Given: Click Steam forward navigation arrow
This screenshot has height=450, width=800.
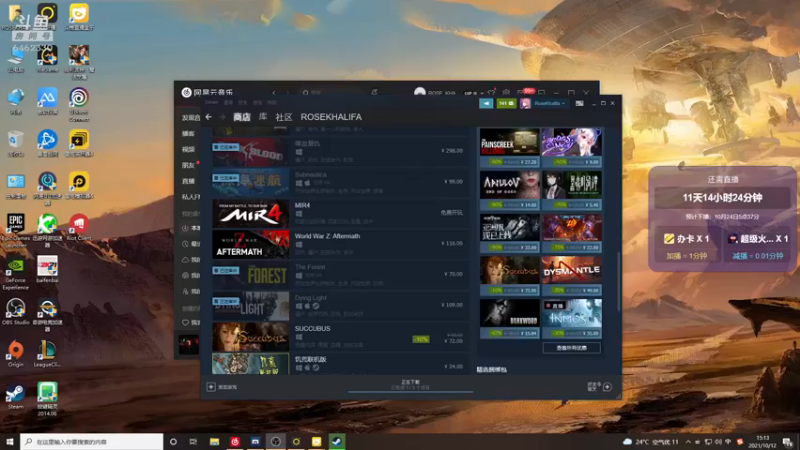Looking at the screenshot, I should pos(222,117).
